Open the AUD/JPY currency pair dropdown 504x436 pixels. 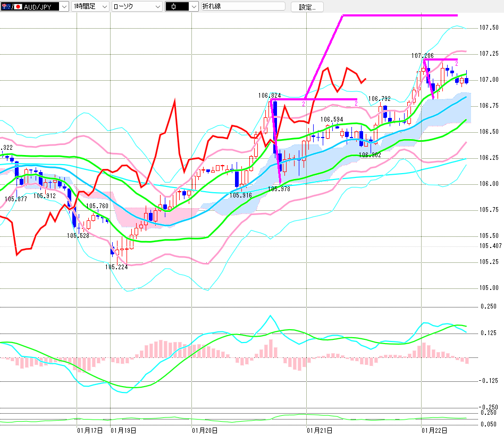tap(63, 7)
